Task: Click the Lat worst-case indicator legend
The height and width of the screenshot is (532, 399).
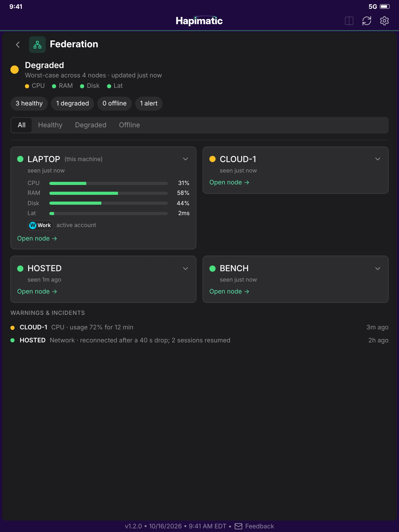Action: point(115,86)
